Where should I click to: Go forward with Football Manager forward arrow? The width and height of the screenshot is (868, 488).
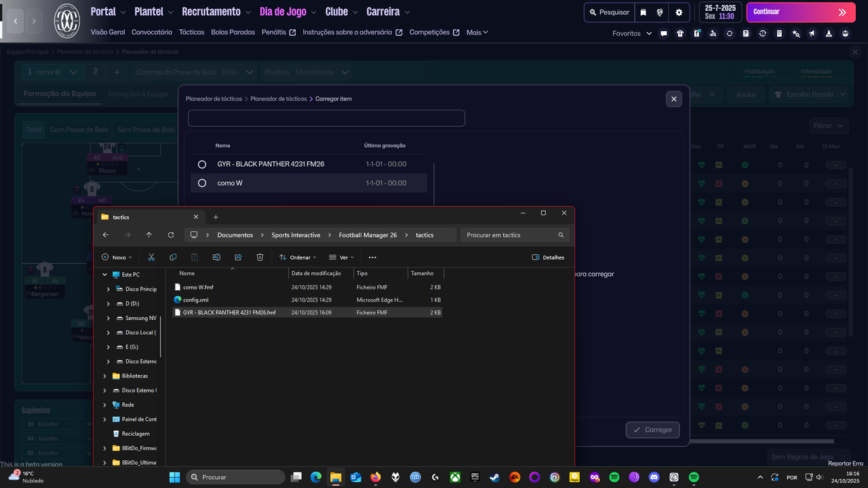(34, 22)
